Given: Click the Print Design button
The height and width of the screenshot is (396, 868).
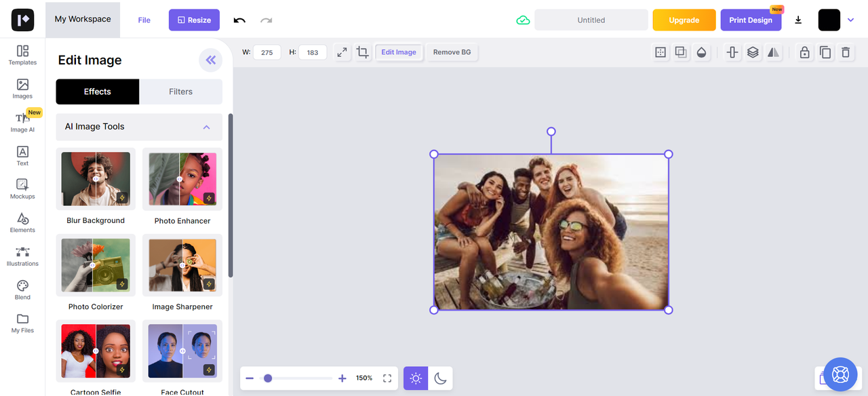Looking at the screenshot, I should pyautogui.click(x=751, y=20).
